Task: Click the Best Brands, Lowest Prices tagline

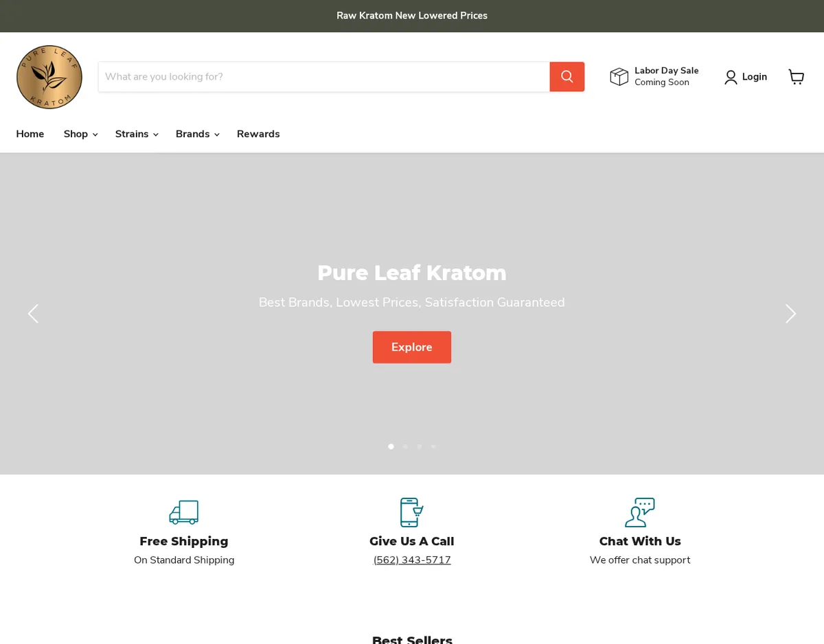Action: click(x=412, y=303)
